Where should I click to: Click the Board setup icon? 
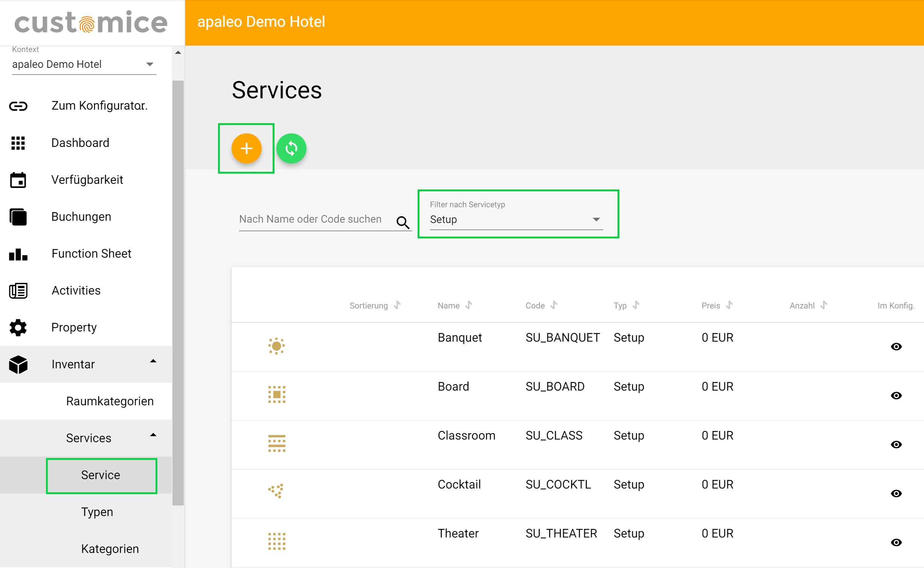tap(276, 394)
